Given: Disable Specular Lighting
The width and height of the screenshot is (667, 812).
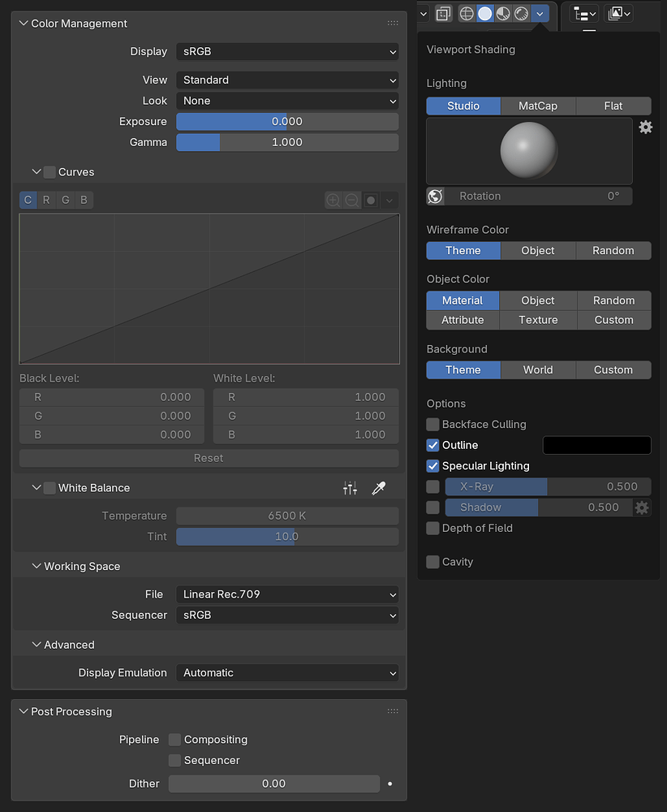Looking at the screenshot, I should tap(432, 466).
